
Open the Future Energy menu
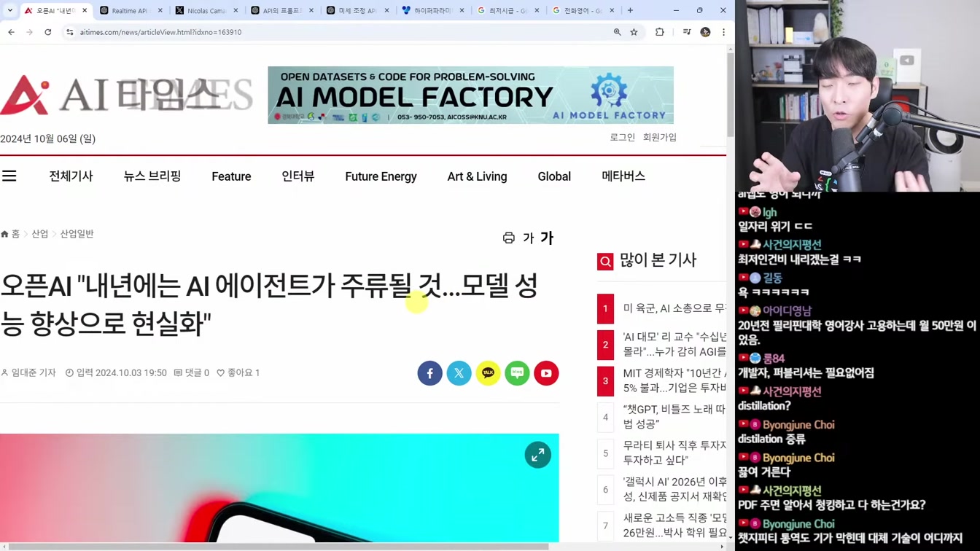pos(381,176)
